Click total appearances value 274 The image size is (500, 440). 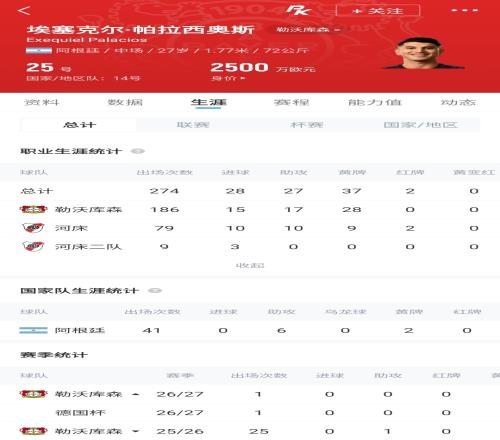164,191
